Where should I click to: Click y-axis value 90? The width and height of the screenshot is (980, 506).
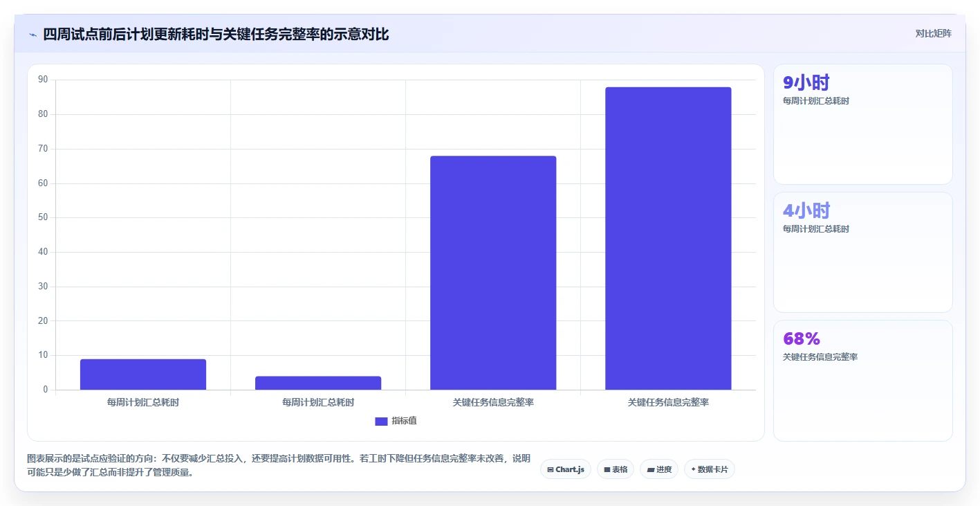click(43, 80)
